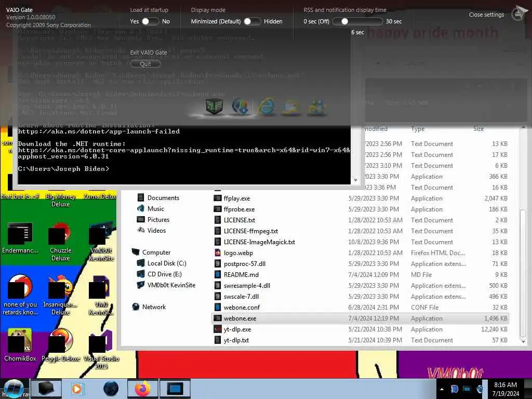Open Big Money Deluxe desktop shortcut

[x=60, y=200]
